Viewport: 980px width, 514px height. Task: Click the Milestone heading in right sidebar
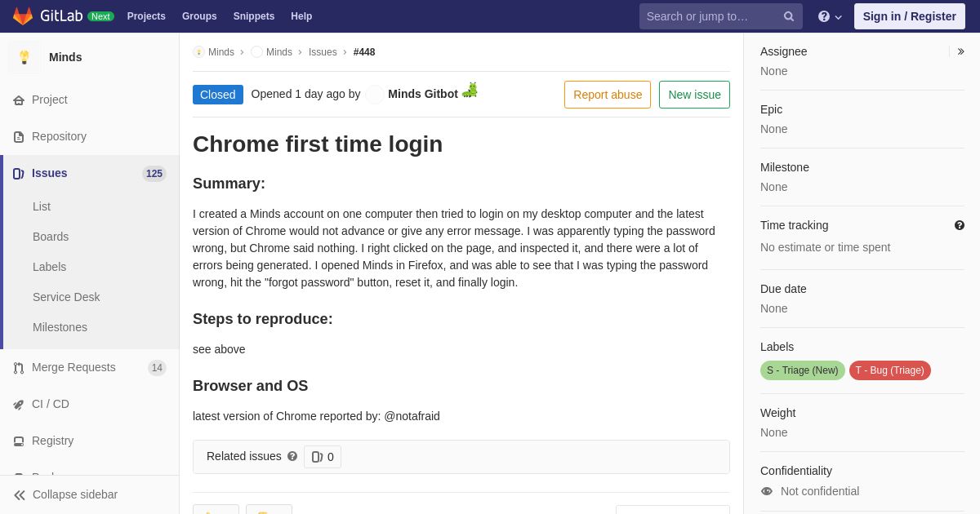[x=785, y=167]
